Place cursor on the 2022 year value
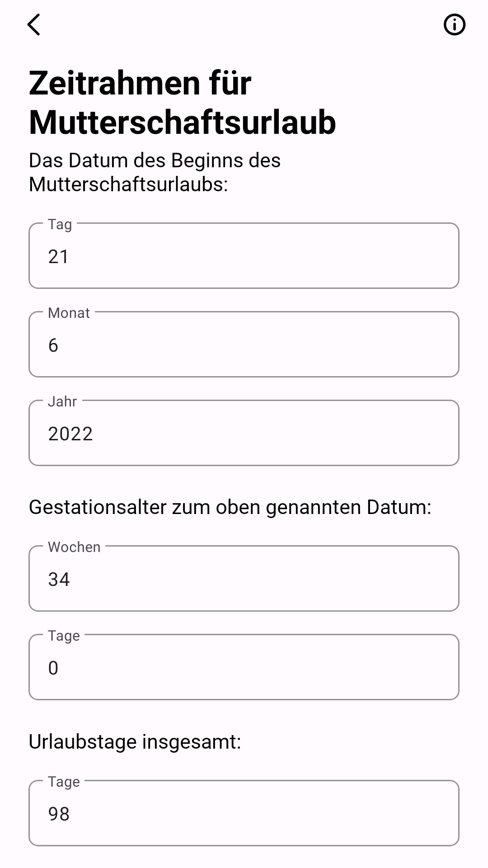 (x=70, y=434)
